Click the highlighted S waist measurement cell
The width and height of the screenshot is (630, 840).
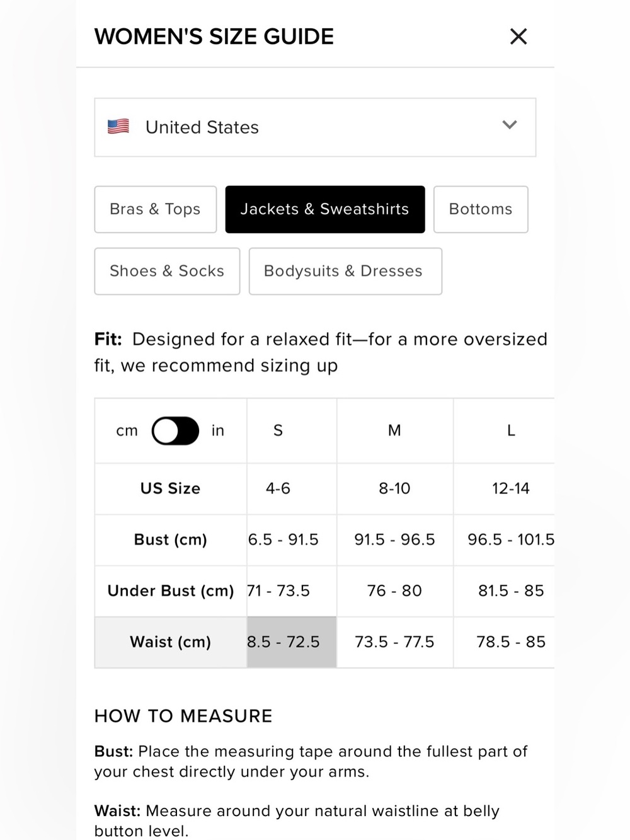292,642
